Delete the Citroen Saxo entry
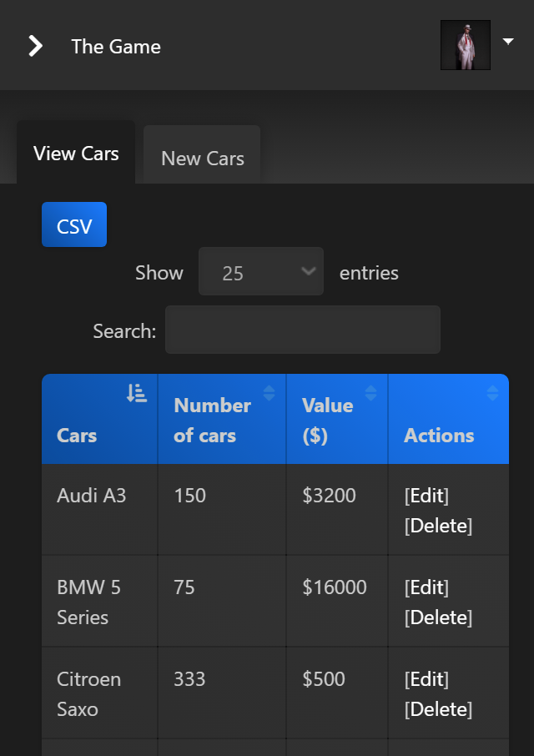 click(x=438, y=709)
